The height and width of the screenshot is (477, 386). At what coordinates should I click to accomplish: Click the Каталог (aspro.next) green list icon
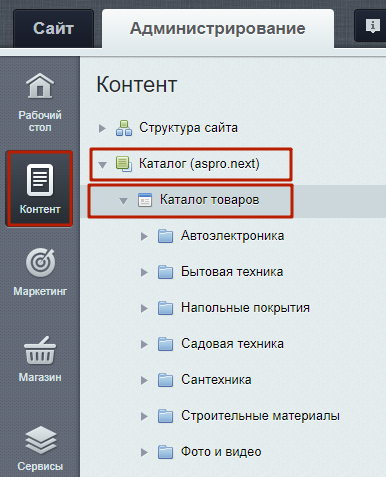124,164
